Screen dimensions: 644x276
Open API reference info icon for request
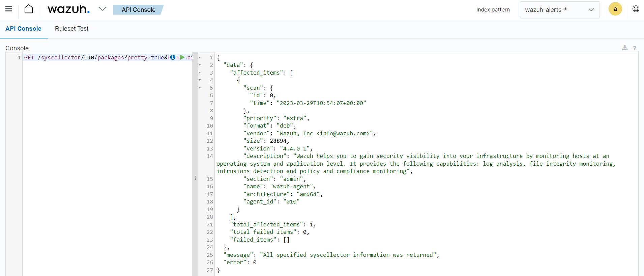[173, 57]
